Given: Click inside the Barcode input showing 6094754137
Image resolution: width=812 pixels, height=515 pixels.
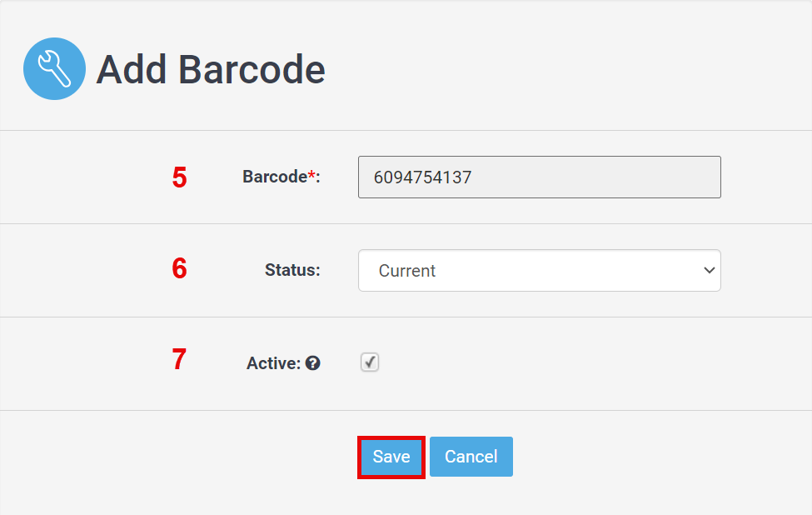Looking at the screenshot, I should (x=539, y=177).
